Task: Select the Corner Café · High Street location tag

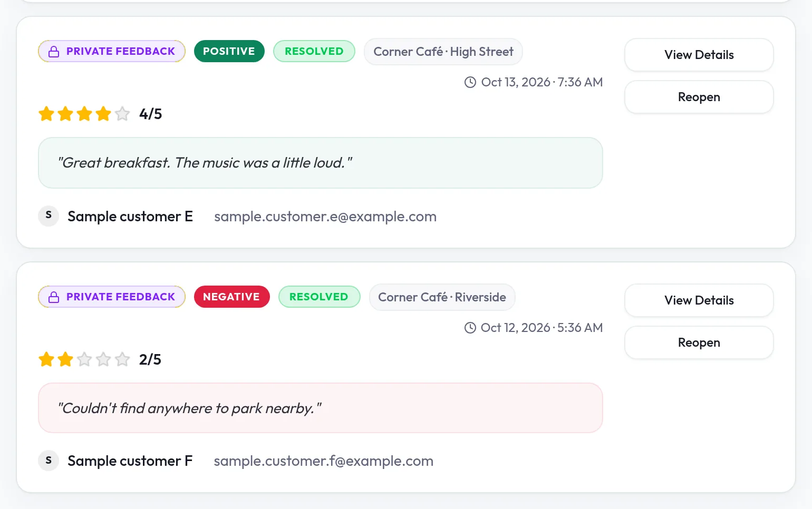Action: tap(443, 52)
